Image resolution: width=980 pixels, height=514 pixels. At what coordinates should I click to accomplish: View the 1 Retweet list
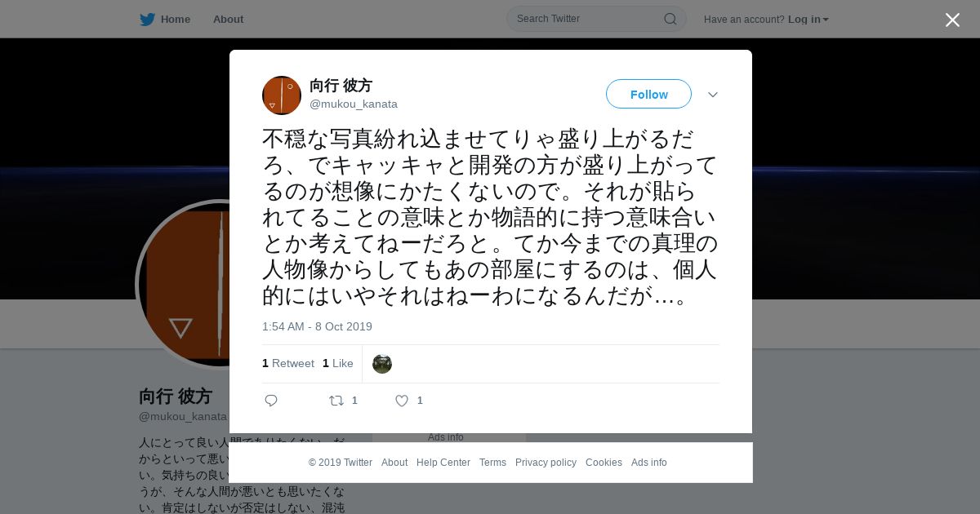[x=288, y=364]
